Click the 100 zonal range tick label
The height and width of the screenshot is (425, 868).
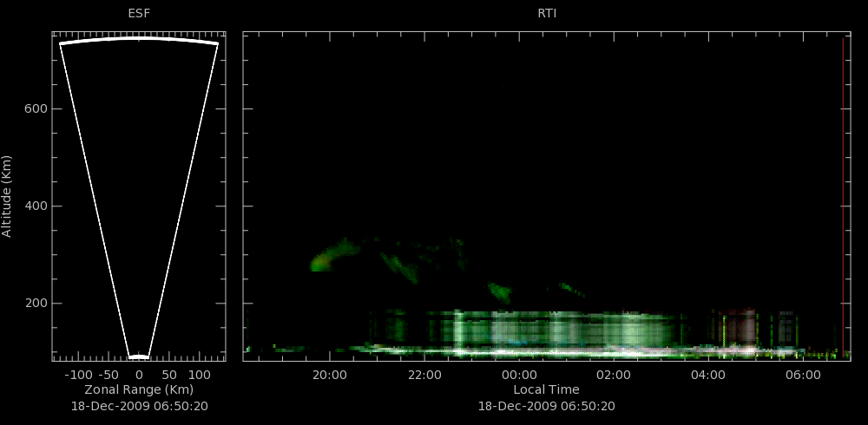(200, 376)
